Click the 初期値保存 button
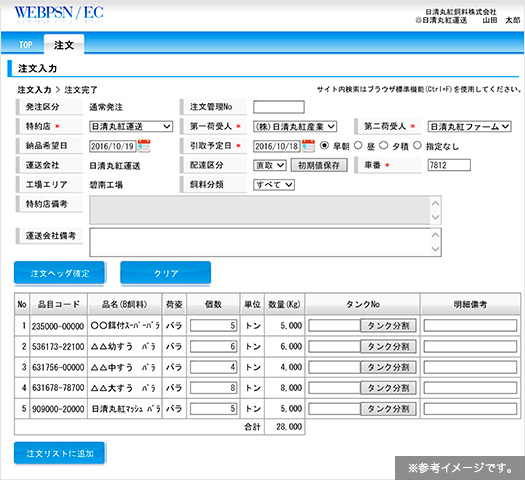 point(319,165)
